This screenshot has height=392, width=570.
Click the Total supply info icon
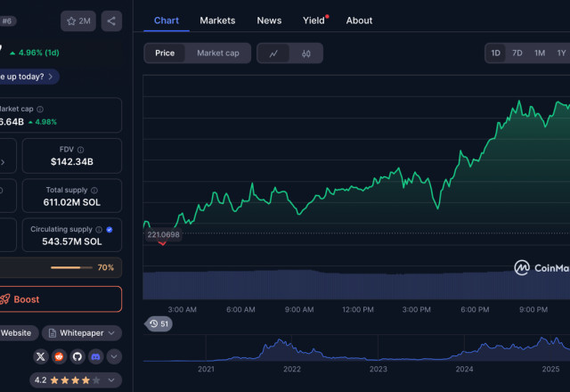[95, 191]
